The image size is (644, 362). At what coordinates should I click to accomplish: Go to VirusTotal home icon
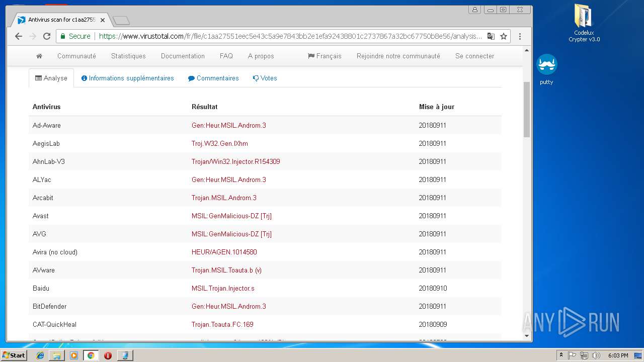pos(39,56)
